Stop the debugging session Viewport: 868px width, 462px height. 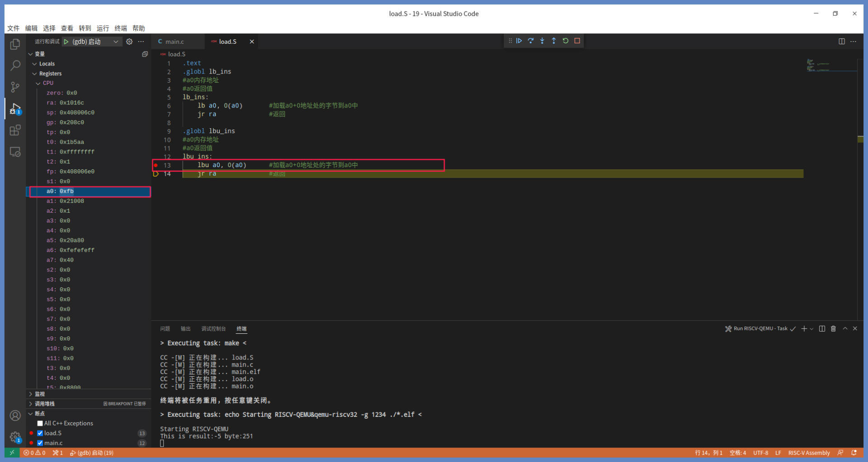click(577, 41)
